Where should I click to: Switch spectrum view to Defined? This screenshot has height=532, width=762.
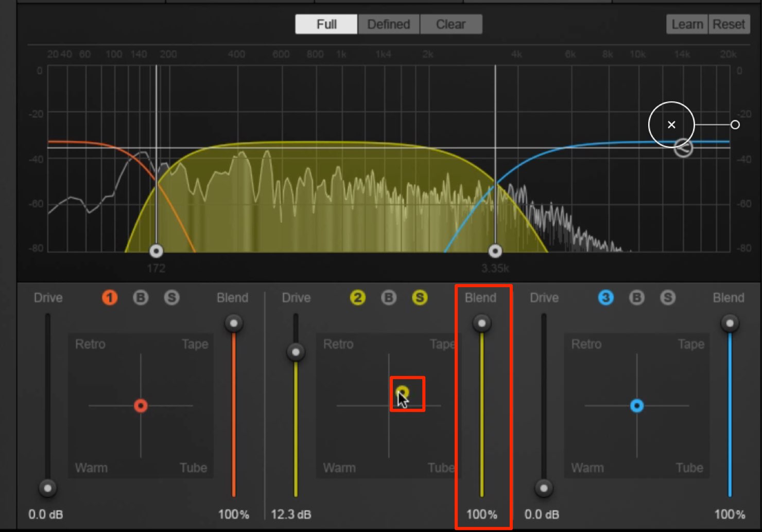click(389, 24)
